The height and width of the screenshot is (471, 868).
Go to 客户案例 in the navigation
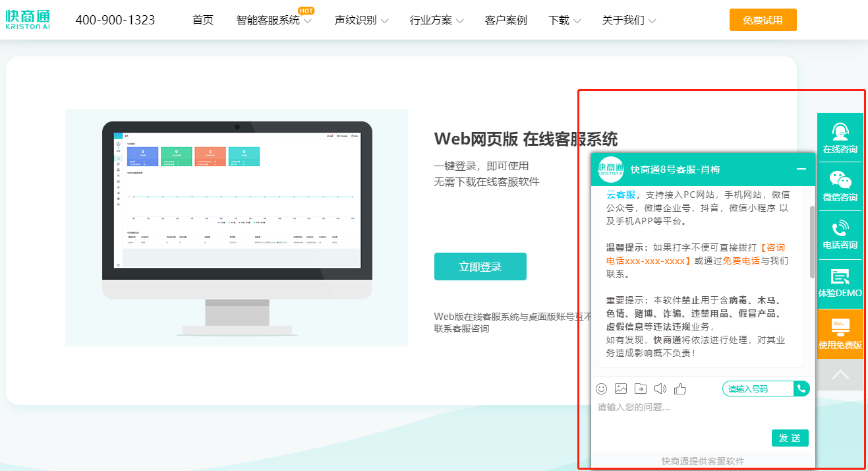(x=506, y=20)
